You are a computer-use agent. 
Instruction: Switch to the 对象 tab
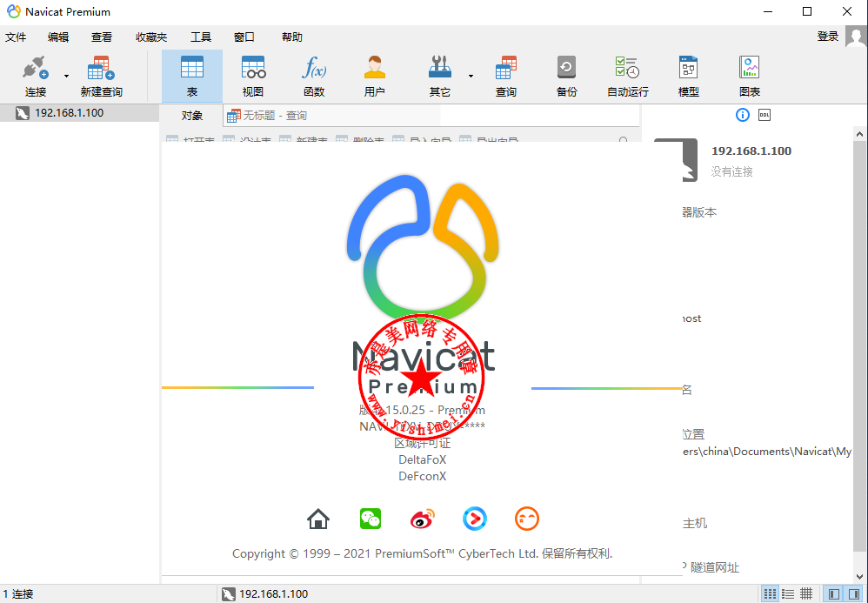pyautogui.click(x=191, y=115)
